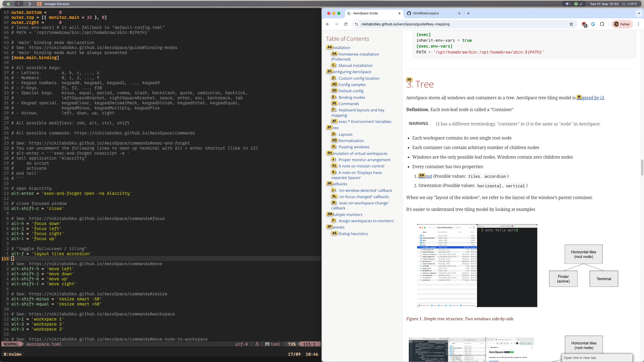
Task: Open Keyboard layouts and key mapping link
Action: pos(358,112)
